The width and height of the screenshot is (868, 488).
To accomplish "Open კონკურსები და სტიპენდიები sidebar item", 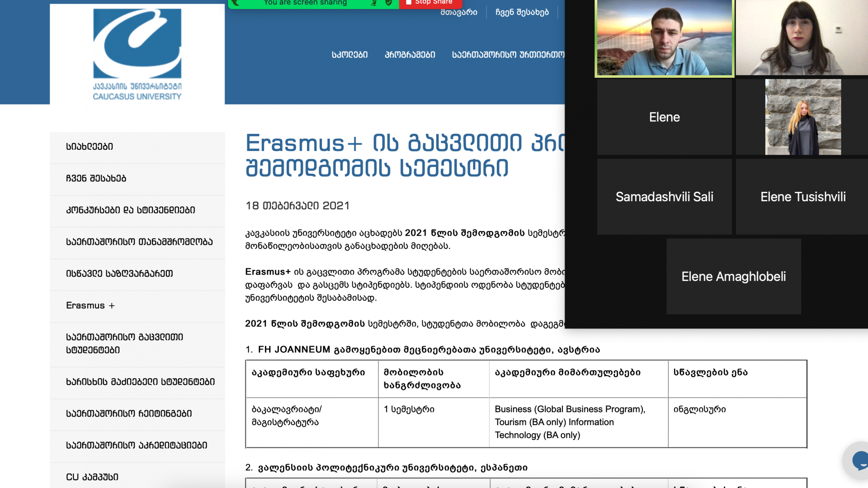I will (x=137, y=210).
